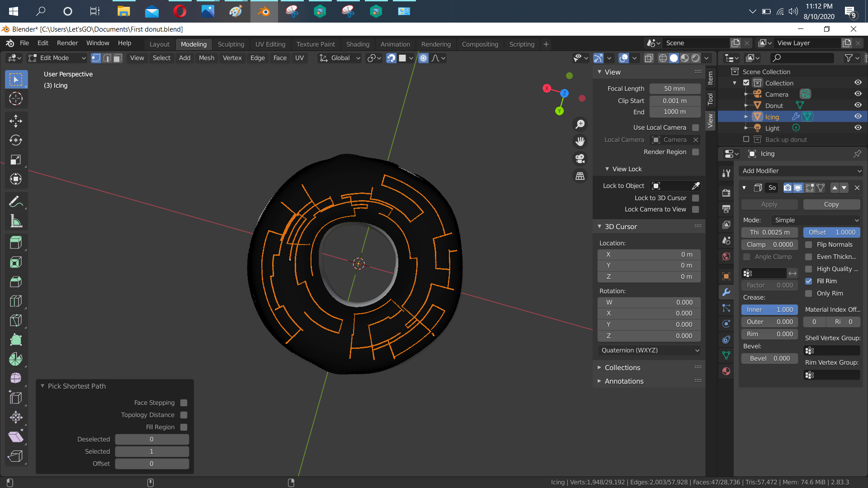The width and height of the screenshot is (868, 488).
Task: Open the Render menu
Action: pos(67,43)
